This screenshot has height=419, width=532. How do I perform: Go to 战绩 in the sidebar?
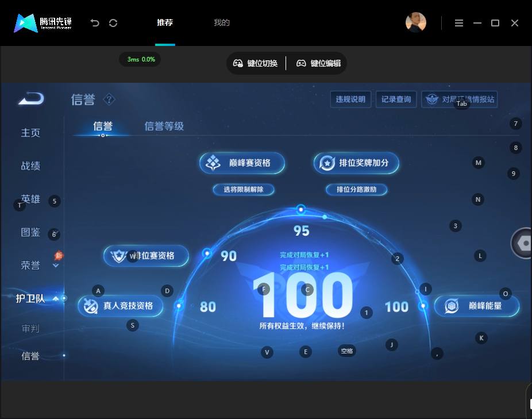click(30, 166)
